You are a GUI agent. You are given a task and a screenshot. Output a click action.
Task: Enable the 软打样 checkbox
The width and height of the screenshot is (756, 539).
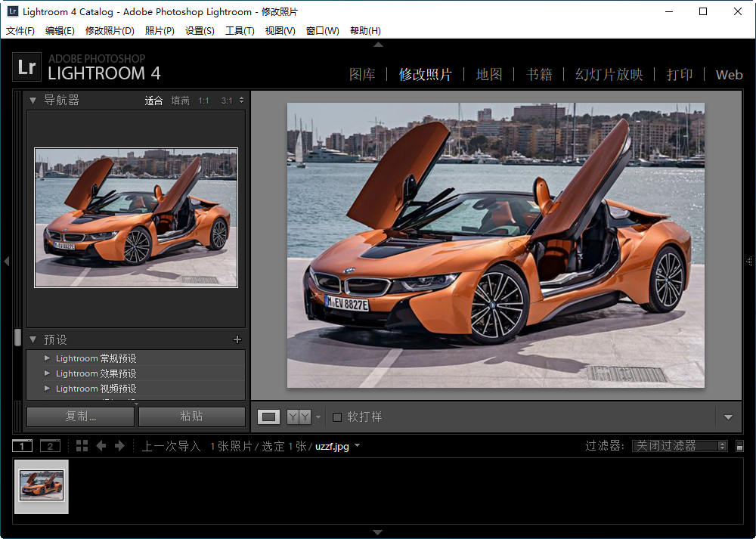337,417
